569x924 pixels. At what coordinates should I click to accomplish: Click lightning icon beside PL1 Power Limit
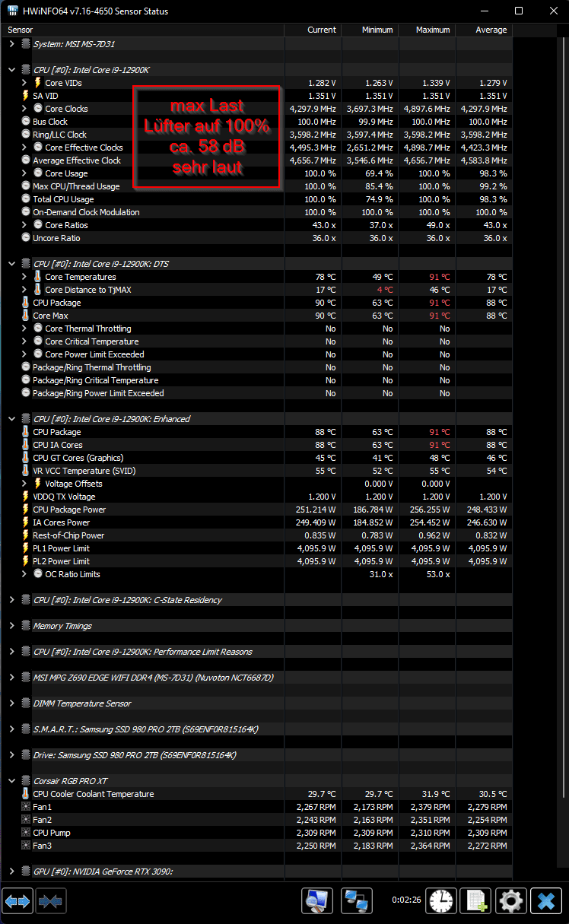(27, 548)
